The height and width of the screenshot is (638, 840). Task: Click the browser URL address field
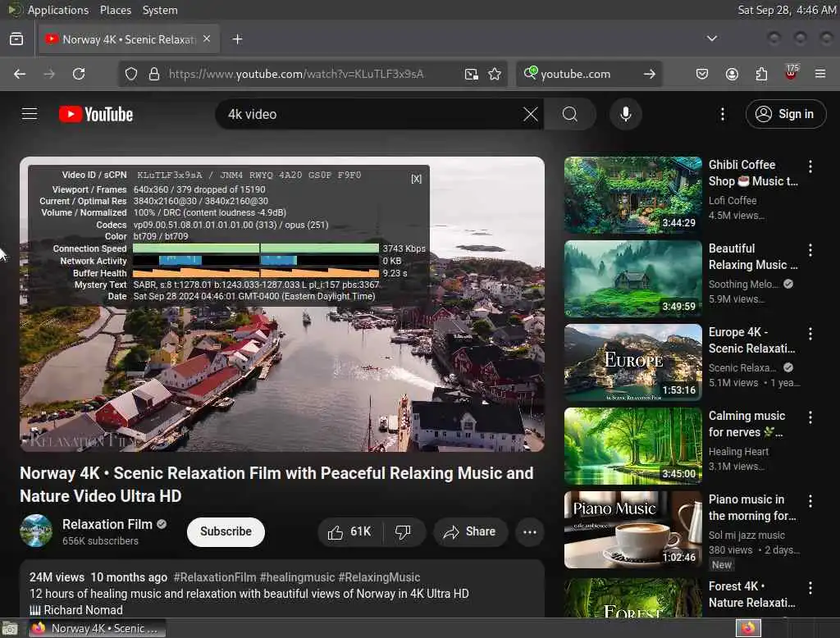296,74
